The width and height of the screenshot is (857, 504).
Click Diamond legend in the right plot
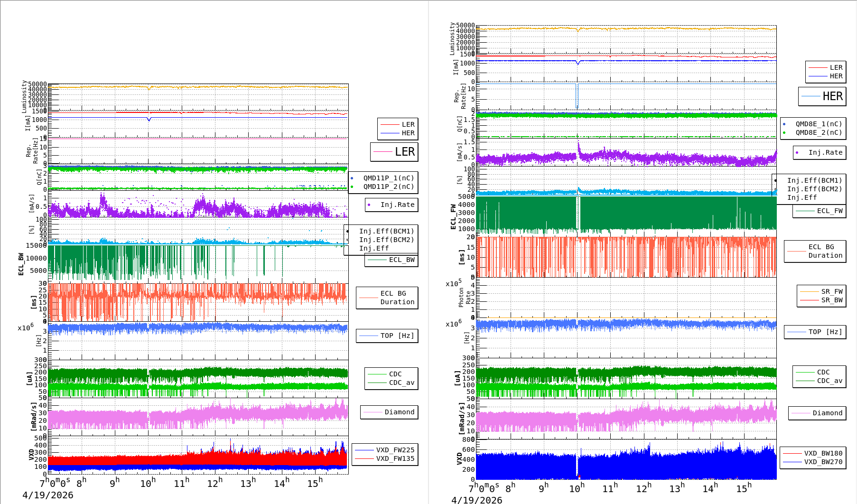827,413
